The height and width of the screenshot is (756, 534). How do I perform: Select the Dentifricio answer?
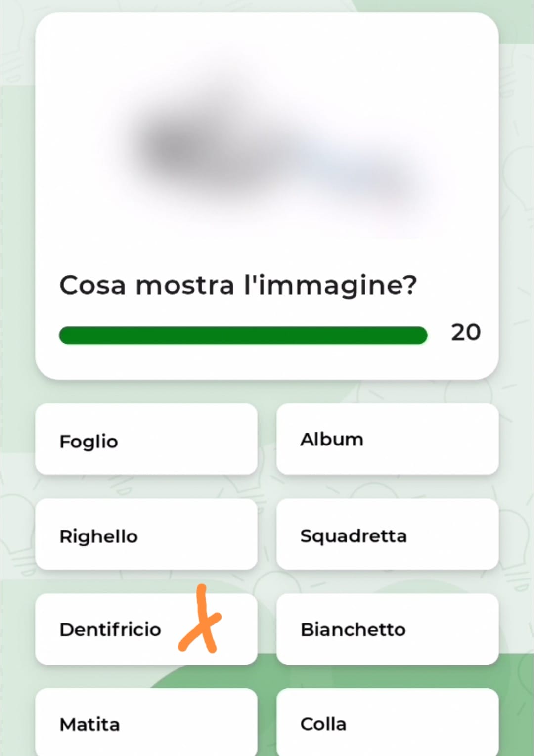(110, 629)
